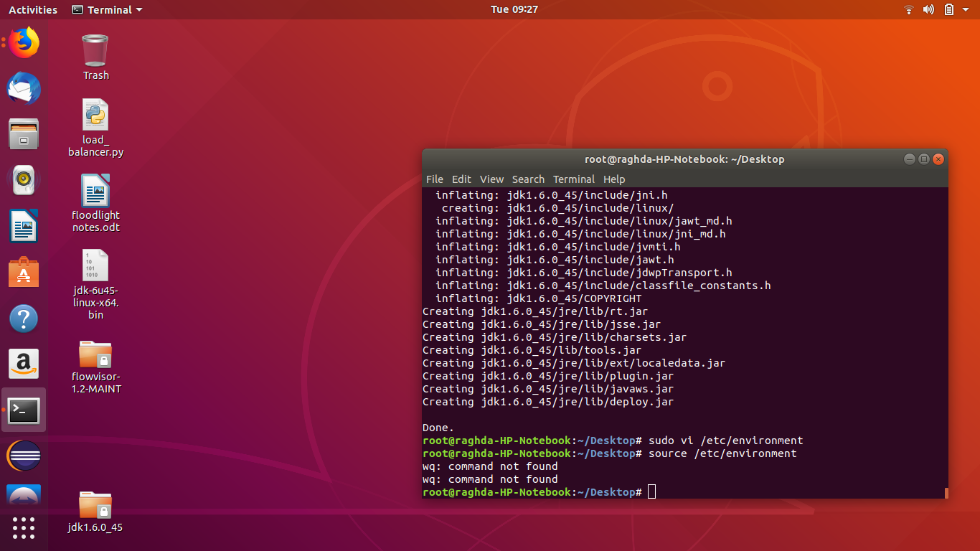Open Ubuntu Software from the dock

(x=24, y=272)
